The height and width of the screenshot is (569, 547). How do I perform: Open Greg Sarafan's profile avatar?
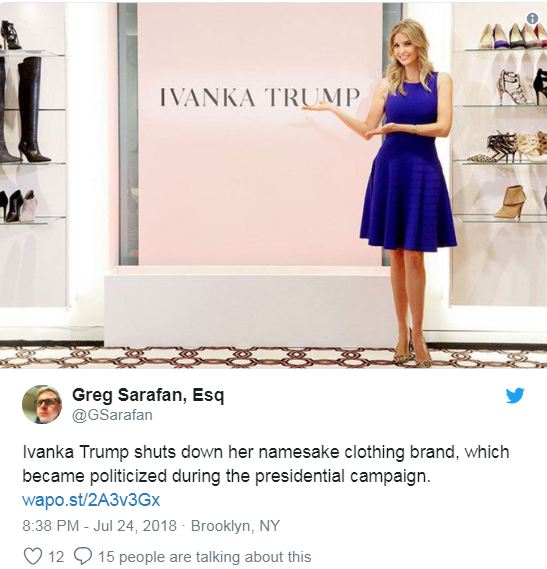(42, 404)
